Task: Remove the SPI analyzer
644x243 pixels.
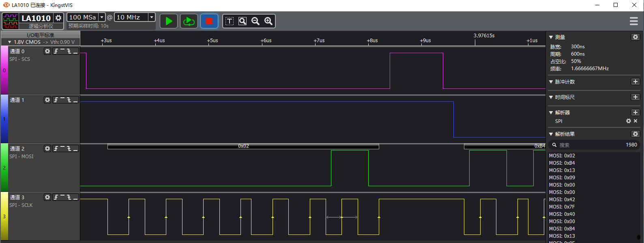Action: [635, 121]
